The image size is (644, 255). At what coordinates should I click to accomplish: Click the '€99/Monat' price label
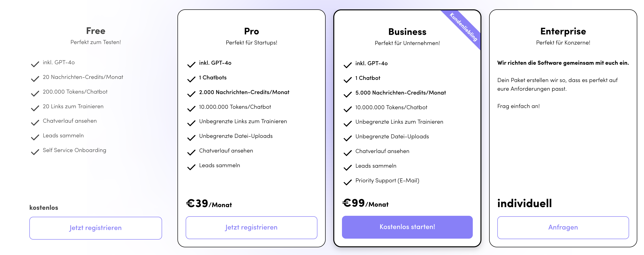(365, 203)
